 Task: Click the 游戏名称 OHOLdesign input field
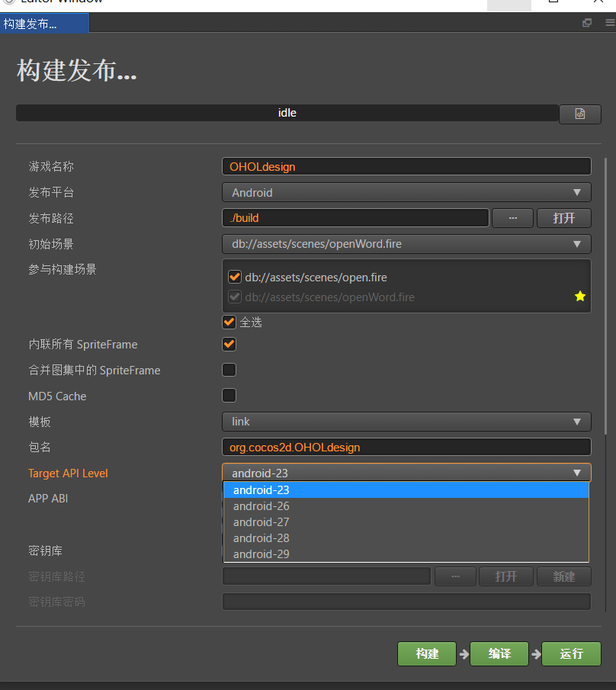406,166
